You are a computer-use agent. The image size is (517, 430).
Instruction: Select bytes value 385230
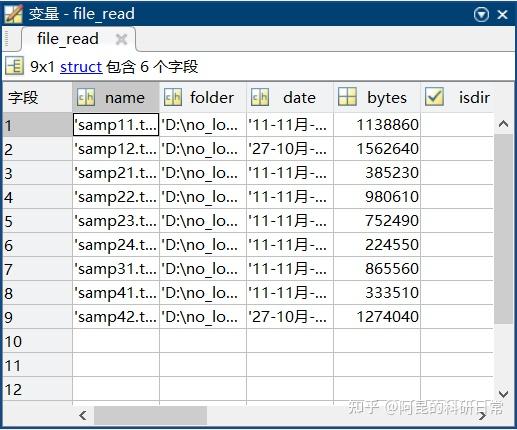coord(377,173)
